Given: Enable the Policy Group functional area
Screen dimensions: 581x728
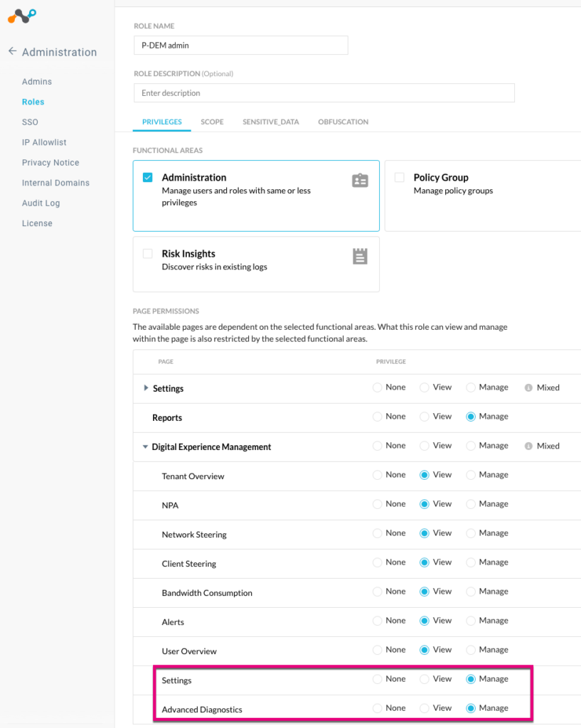Looking at the screenshot, I should (x=399, y=178).
